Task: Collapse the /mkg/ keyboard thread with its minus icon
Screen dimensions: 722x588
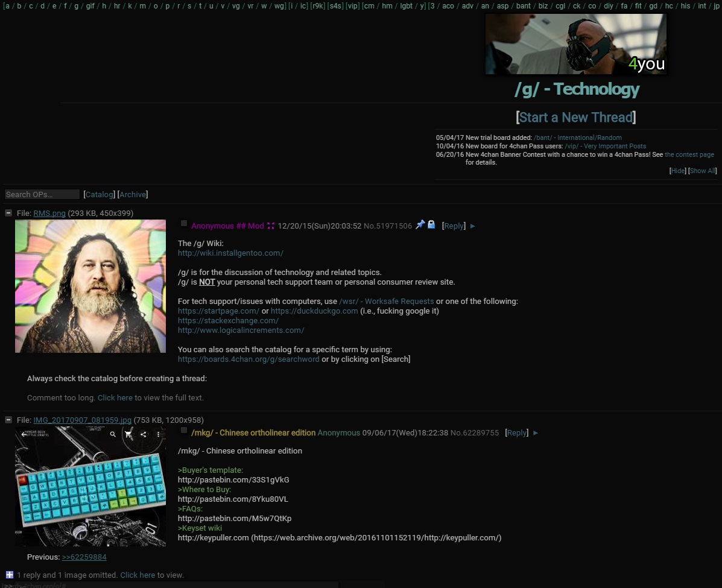Action: [x=8, y=420]
